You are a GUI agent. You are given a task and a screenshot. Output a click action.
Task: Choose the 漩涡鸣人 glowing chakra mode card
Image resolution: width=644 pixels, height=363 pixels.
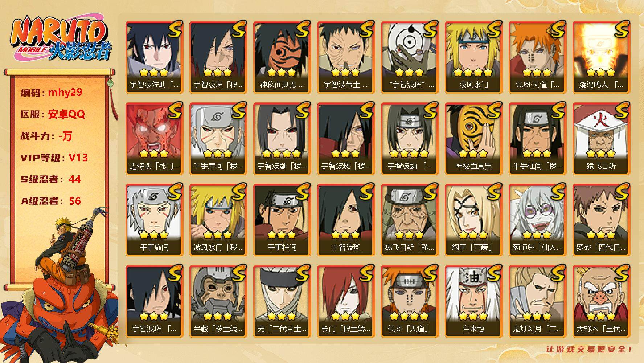(601, 57)
